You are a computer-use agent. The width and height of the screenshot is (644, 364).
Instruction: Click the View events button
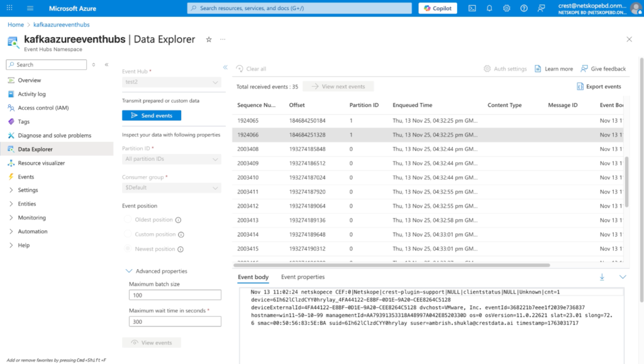152,343
